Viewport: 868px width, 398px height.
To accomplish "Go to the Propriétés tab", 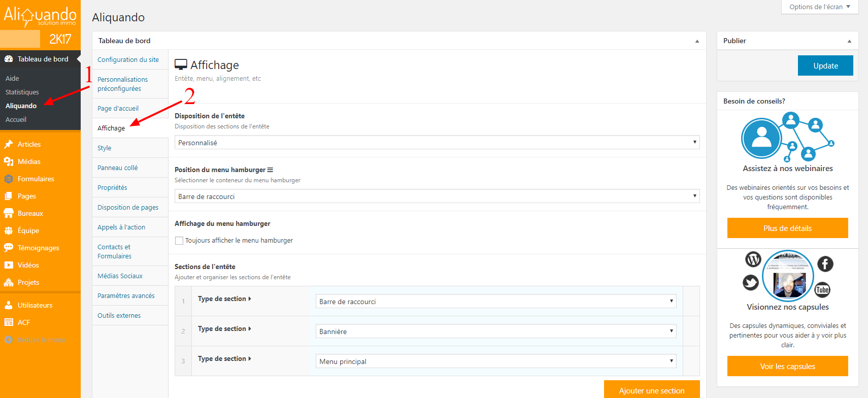I will [x=130, y=188].
